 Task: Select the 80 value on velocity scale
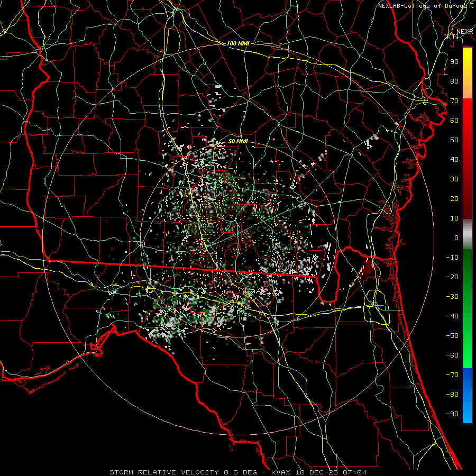point(454,81)
